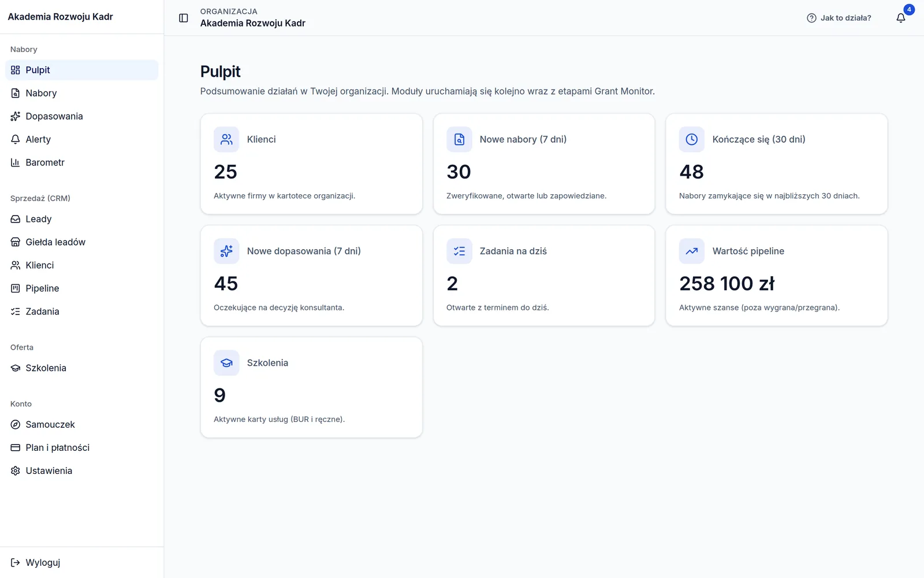
Task: Open Szkolenia in the Oferta section
Action: 81,368
